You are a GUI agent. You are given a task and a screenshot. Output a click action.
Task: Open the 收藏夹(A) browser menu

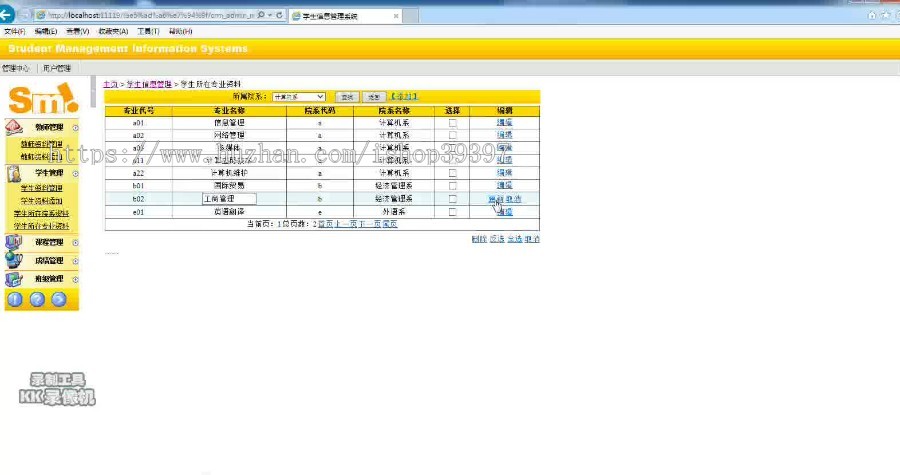click(113, 32)
